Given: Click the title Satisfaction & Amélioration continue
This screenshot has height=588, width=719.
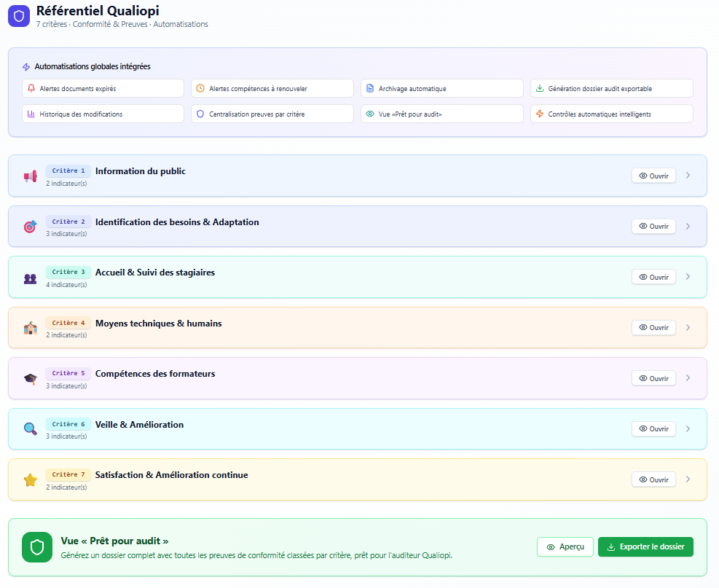Looking at the screenshot, I should [171, 475].
